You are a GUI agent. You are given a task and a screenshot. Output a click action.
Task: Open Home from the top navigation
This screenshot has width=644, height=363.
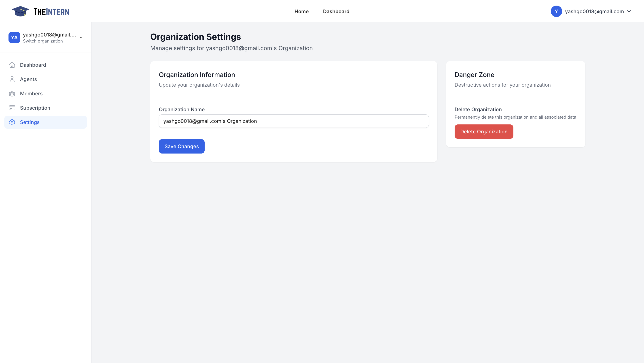click(x=301, y=11)
